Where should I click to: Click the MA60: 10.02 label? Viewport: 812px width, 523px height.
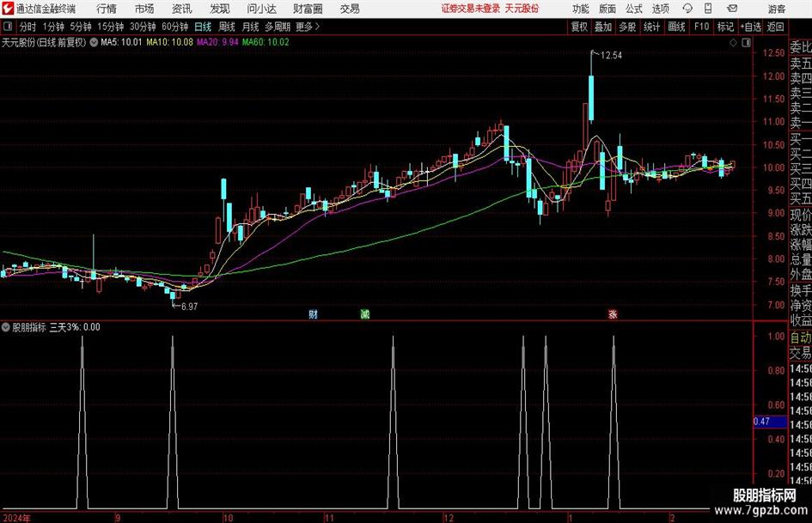266,42
